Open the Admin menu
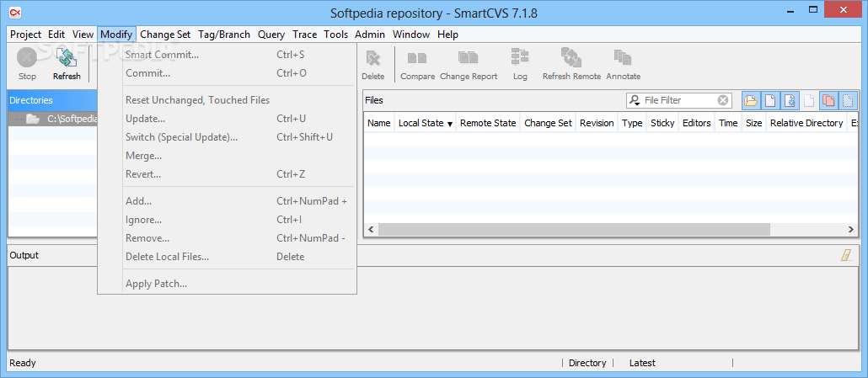The width and height of the screenshot is (868, 378). (x=370, y=35)
